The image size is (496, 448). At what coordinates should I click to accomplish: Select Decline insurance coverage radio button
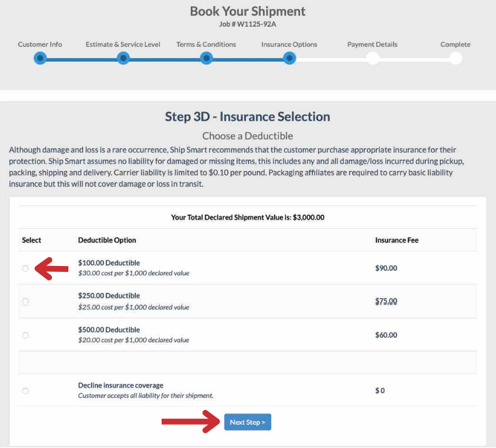coord(25,391)
